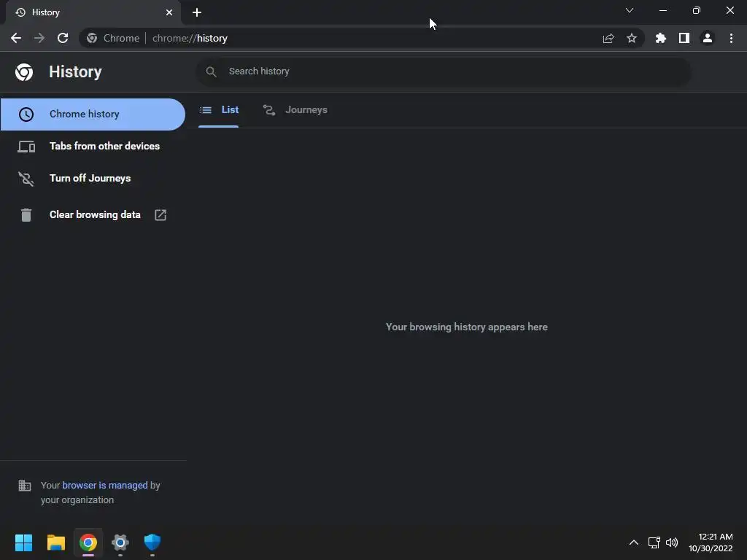Open the Extensions puzzle icon
Screen dimensions: 747x560
661,38
